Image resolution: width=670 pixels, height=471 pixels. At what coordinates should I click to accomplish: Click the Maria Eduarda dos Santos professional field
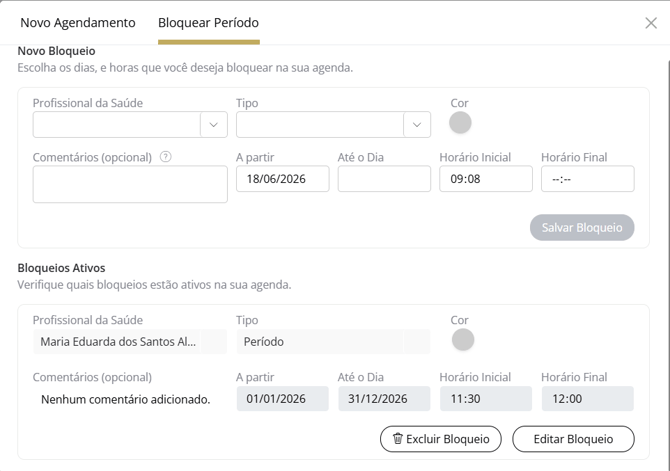click(x=130, y=341)
